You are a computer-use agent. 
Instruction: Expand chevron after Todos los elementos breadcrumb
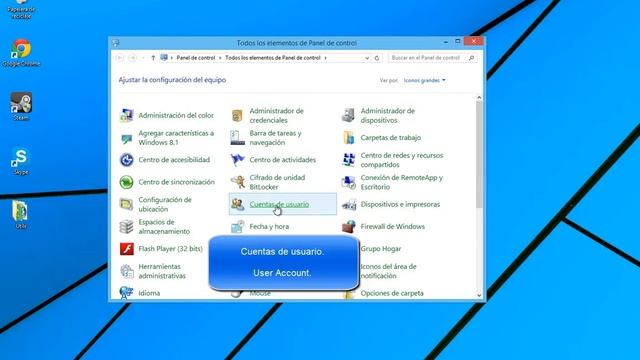tap(325, 58)
